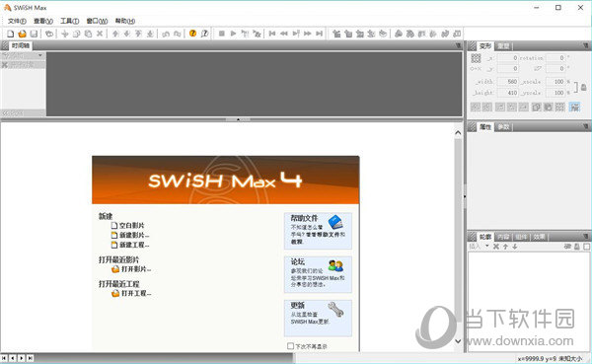Screen dimensions: 592x364
Task: Collapse timeline using the center splitter arrow
Action: pos(238,119)
